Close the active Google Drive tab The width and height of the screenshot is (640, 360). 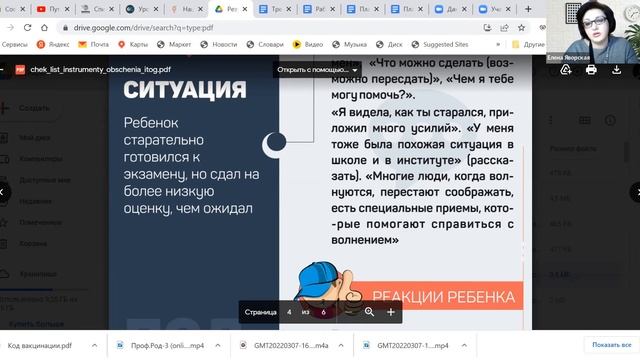pos(245,9)
